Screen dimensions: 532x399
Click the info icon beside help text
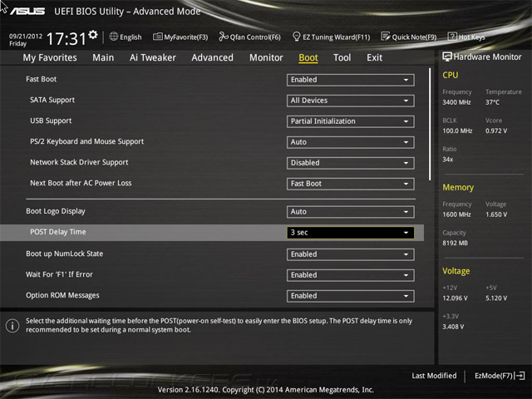12,326
